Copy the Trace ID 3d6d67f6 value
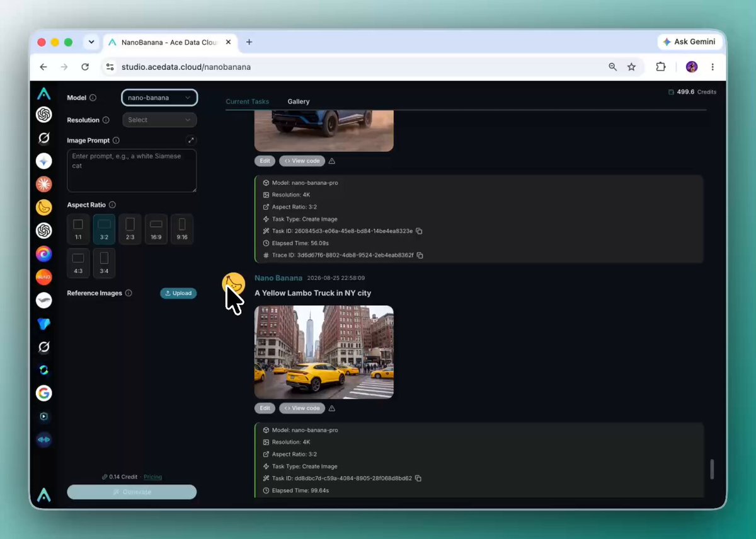 [420, 255]
